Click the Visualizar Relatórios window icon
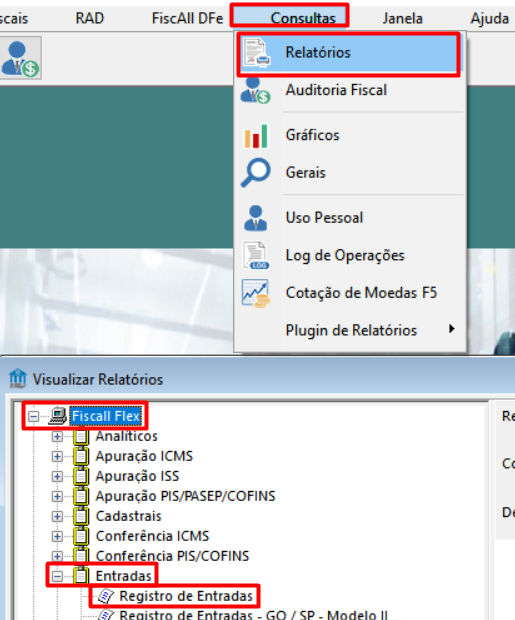The width and height of the screenshot is (515, 620). tap(18, 379)
